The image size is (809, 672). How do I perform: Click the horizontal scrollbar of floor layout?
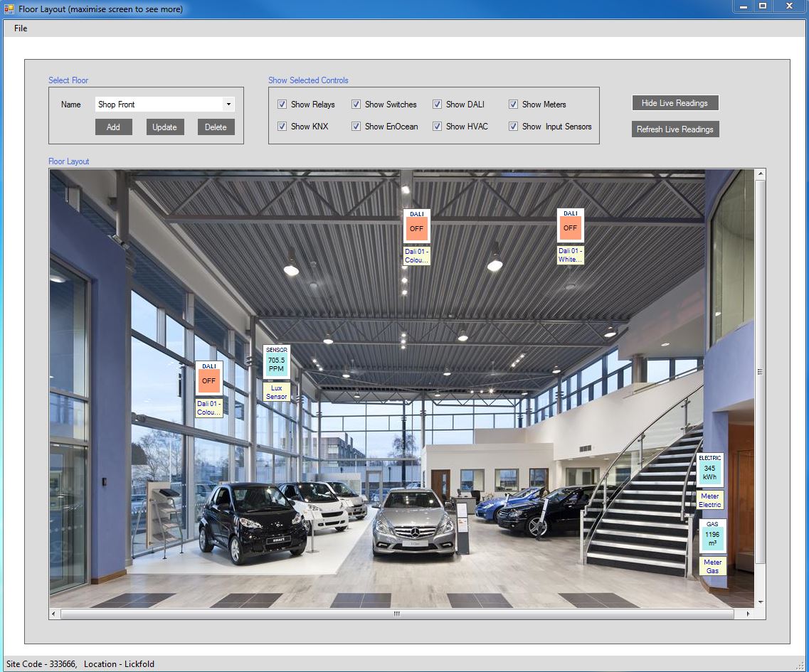pyautogui.click(x=397, y=614)
